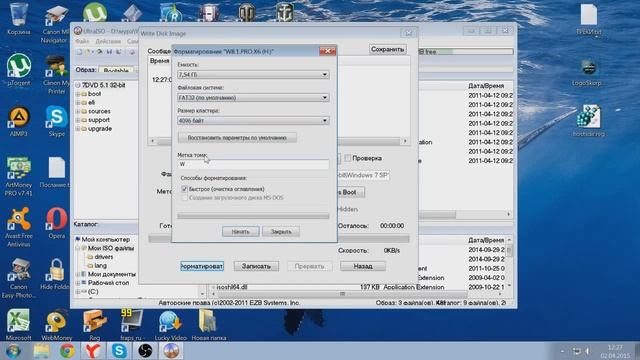Select the hosts .reg file on desktop
Image resolution: width=640 pixels, height=360 pixels.
click(x=588, y=120)
